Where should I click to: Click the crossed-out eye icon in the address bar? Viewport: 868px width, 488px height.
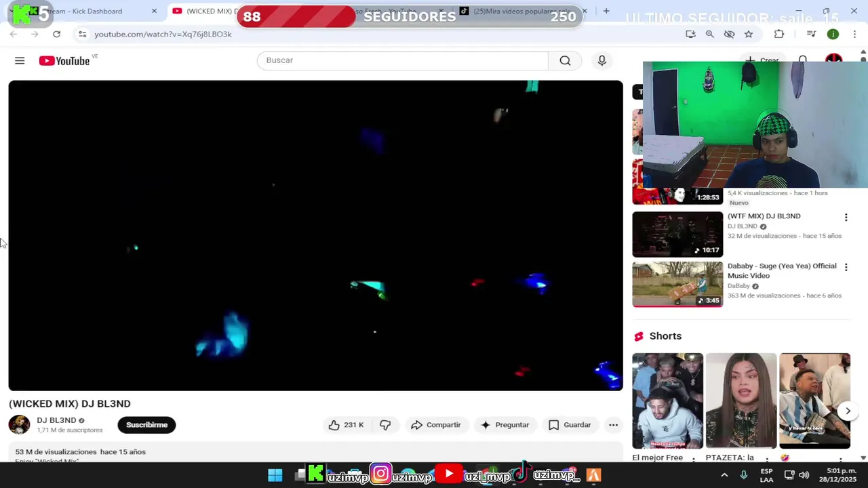730,34
